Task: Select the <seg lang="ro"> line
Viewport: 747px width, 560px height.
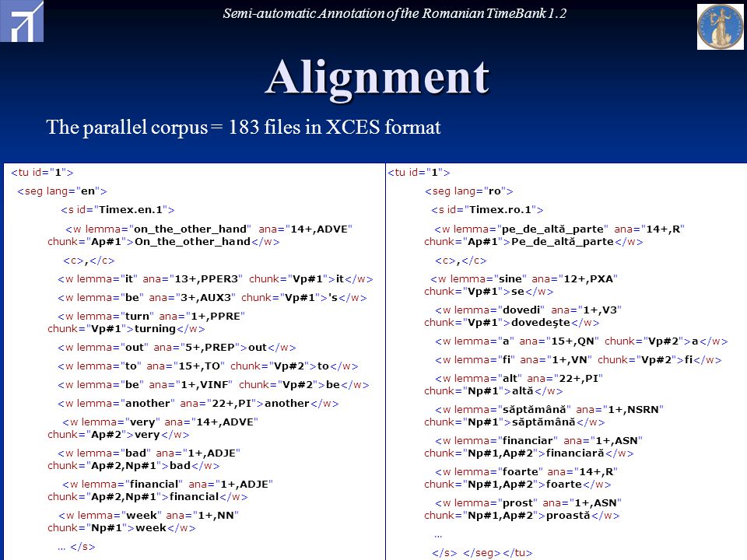Action: (468, 191)
